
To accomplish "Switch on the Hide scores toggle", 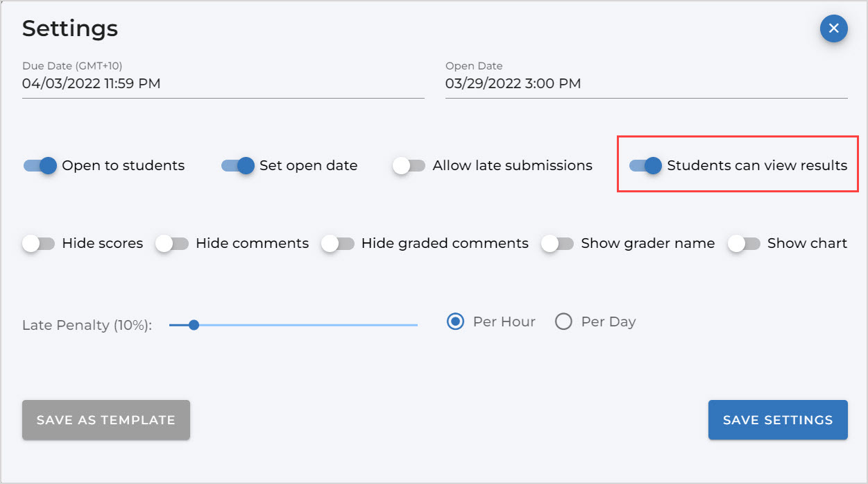I will (x=38, y=244).
